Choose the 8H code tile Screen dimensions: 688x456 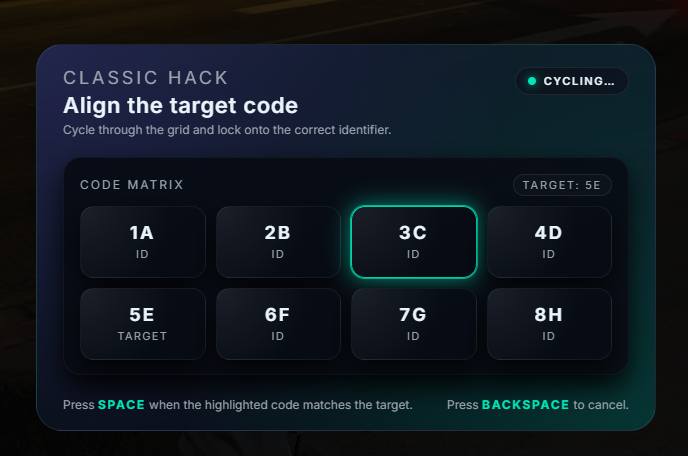click(x=549, y=323)
